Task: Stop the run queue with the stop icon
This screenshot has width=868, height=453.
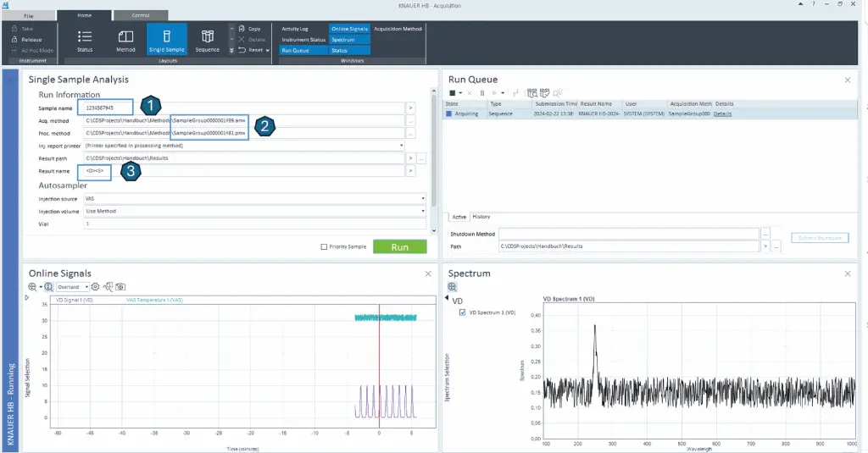Action: [x=453, y=93]
